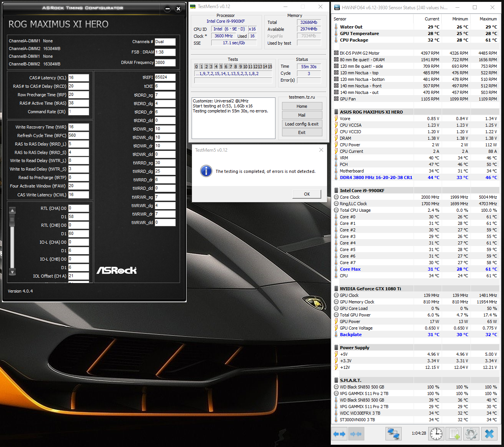This screenshot has width=504, height=447.
Task: Select the ST3000VN000 3 TB row
Action: [415, 420]
